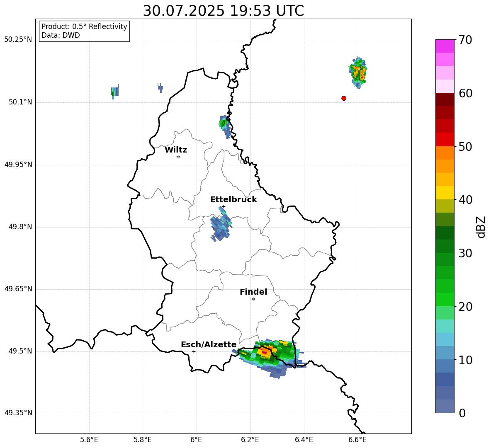Click the 6.6°E longitude label
491x448 pixels.
(357, 440)
